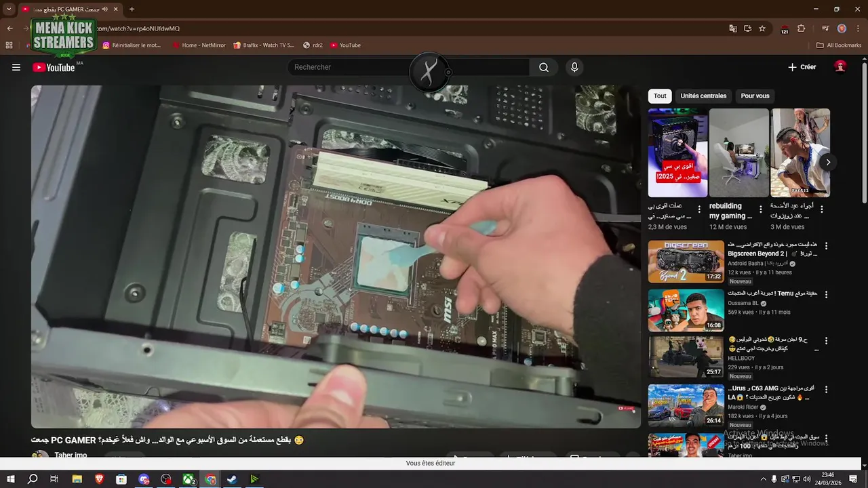
Task: Open the apps grid in bookmarks bar
Action: point(9,45)
